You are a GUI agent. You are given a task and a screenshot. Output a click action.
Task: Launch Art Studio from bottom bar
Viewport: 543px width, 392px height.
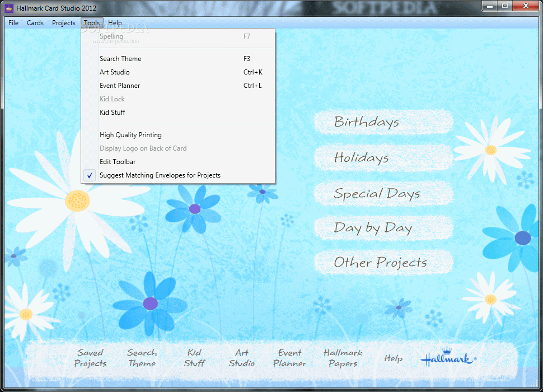pyautogui.click(x=242, y=358)
